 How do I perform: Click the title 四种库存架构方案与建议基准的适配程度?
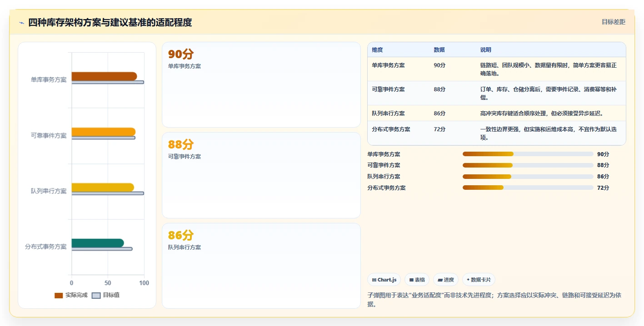110,23
